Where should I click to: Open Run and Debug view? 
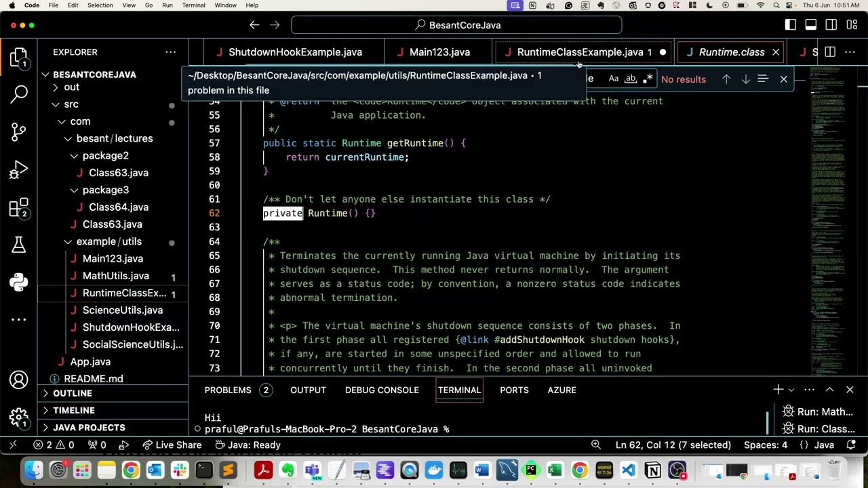[19, 169]
